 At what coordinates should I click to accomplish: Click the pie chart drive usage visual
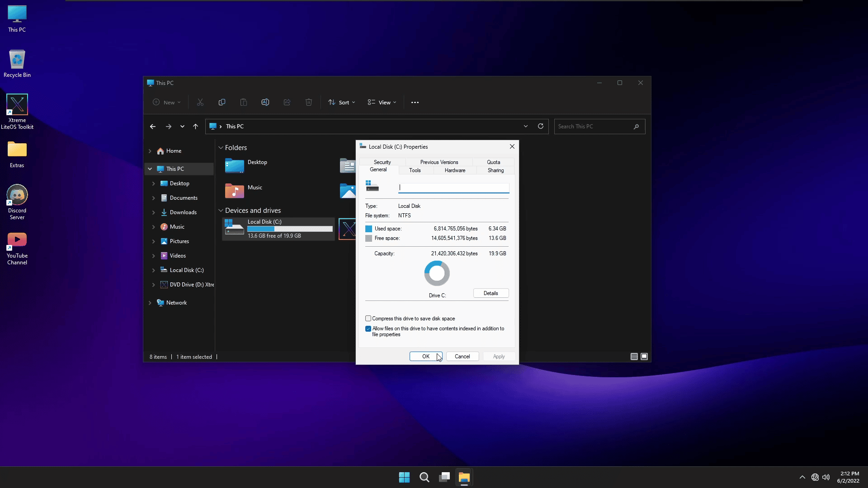click(437, 273)
